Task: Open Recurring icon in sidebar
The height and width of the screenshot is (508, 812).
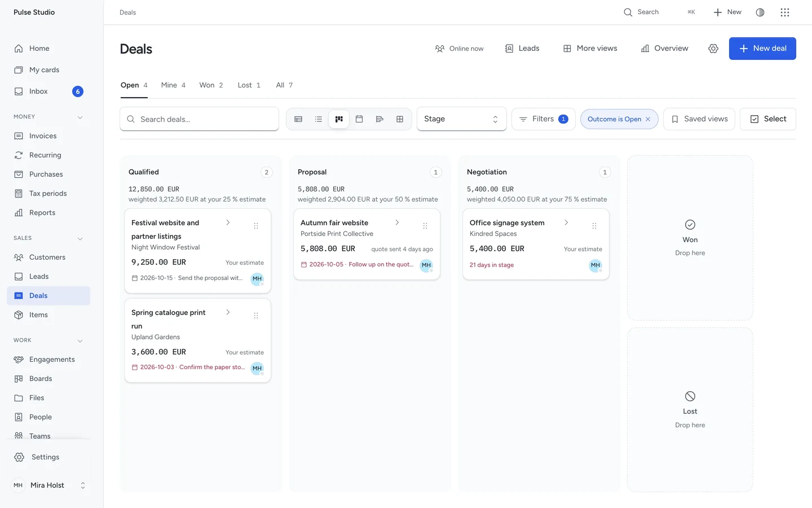Action: pos(19,155)
